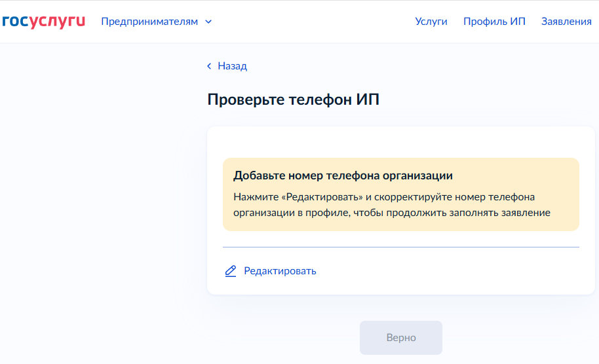The height and width of the screenshot is (364, 599).
Task: Click the Госуслуги logo
Action: click(43, 21)
